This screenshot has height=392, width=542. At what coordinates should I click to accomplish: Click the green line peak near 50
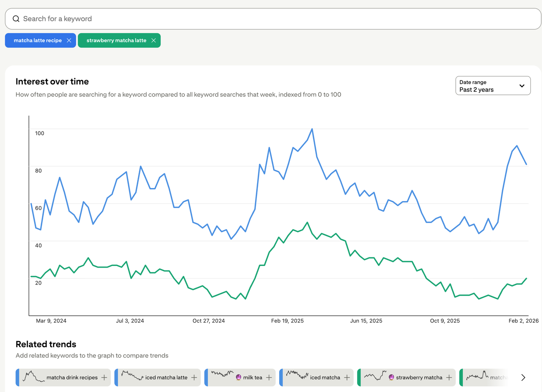[x=307, y=222]
